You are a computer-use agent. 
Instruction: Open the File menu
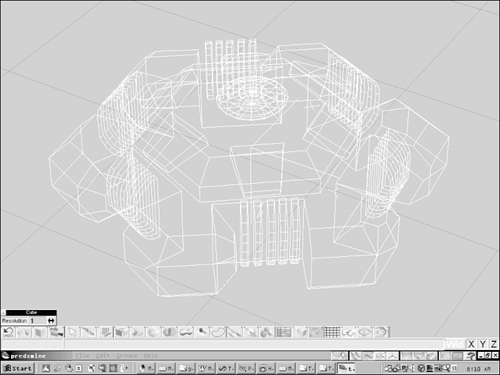(82, 356)
